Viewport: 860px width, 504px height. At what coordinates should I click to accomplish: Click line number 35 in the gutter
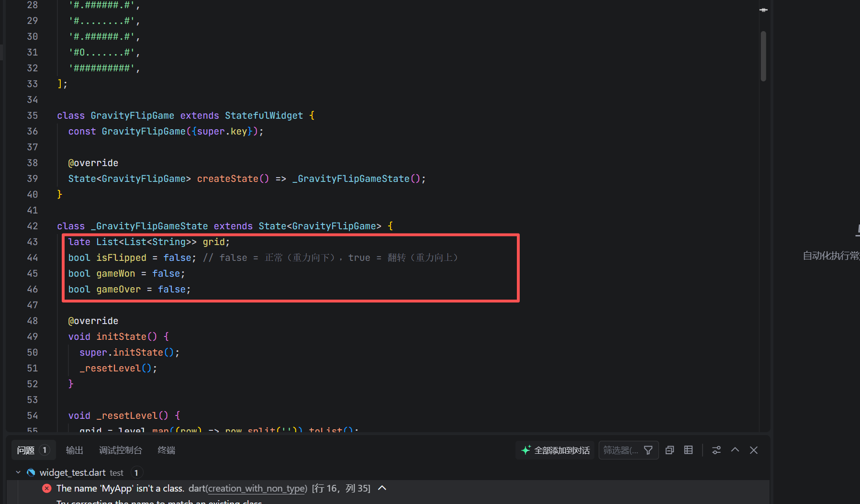[x=32, y=115]
